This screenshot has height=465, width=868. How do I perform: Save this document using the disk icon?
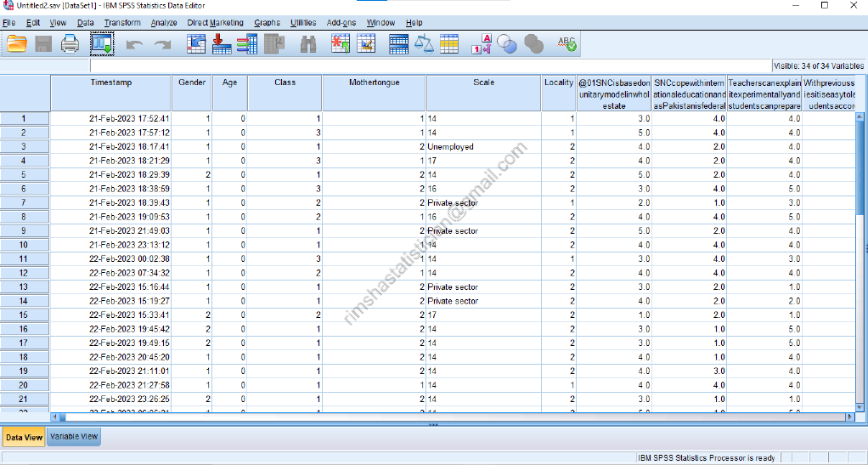[43, 44]
